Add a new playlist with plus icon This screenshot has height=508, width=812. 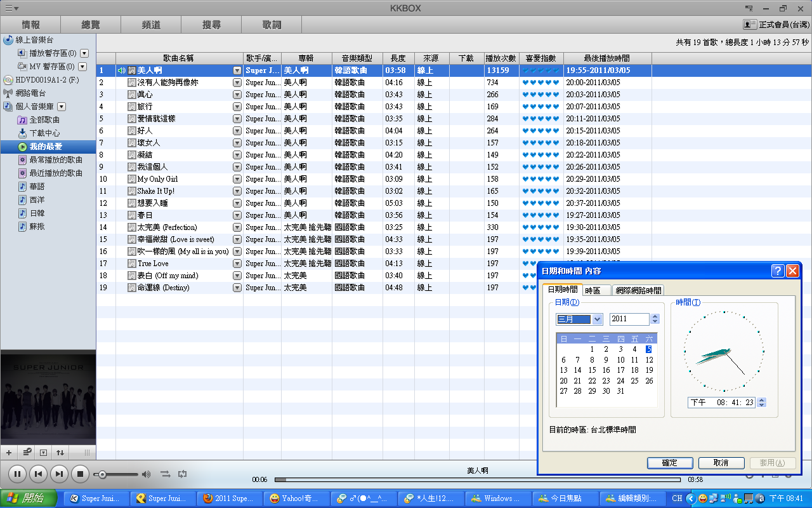(x=9, y=453)
